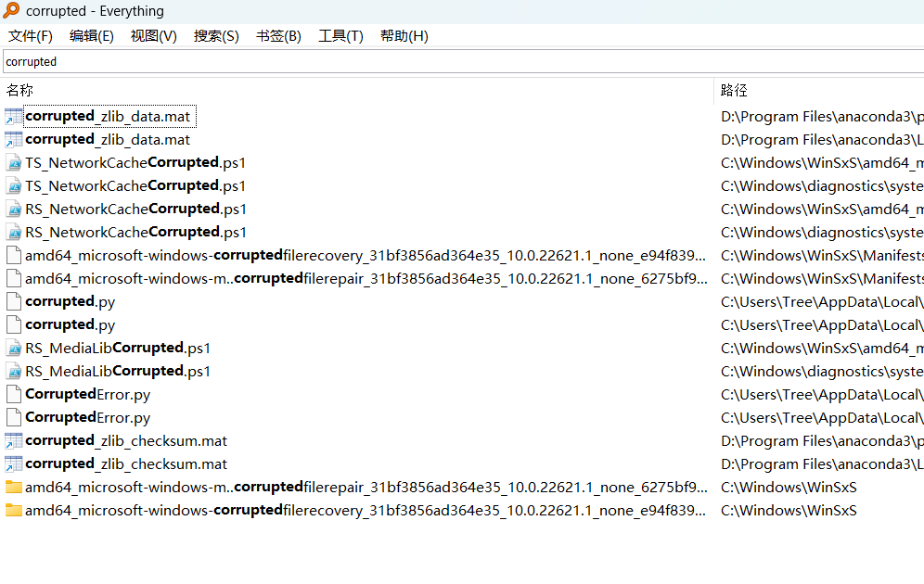Click anaconda3\L path cell of corrupted_zlib_data.mat

[x=822, y=140]
